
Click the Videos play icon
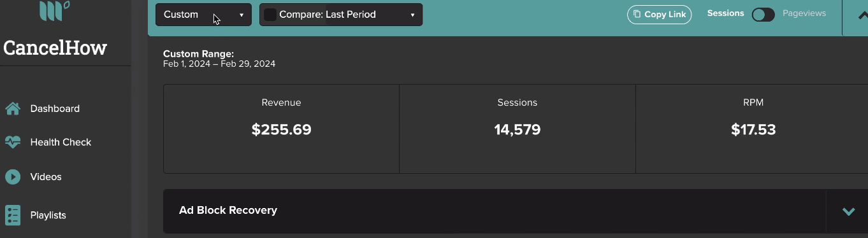(13, 177)
